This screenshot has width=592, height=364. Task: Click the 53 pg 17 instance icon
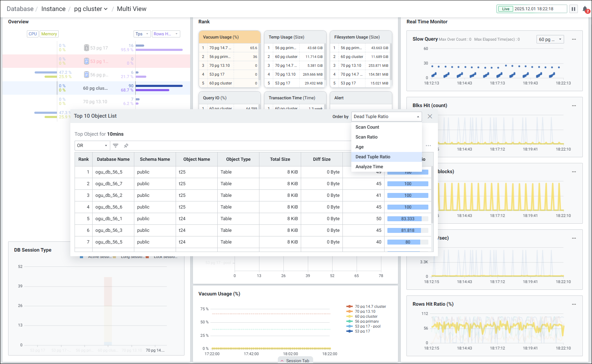[87, 48]
